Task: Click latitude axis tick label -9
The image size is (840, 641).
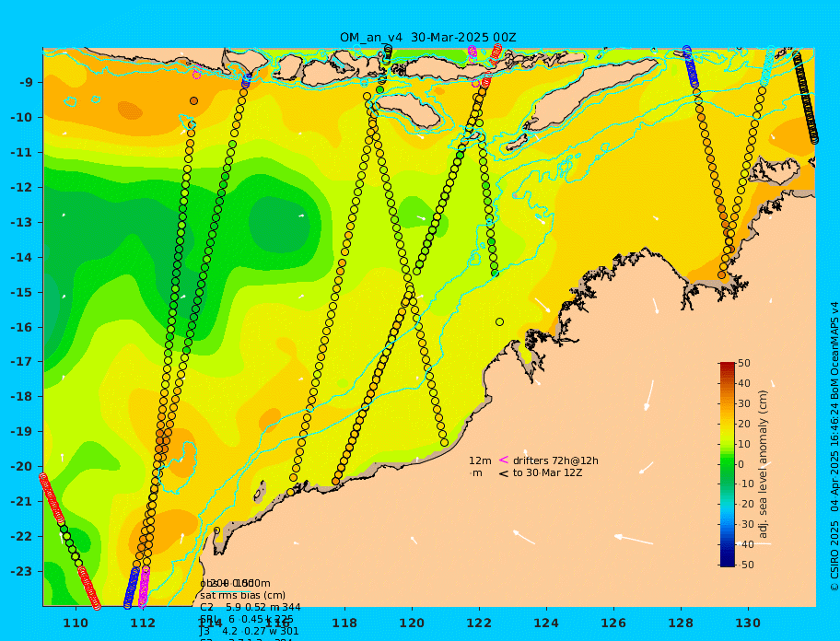Action: [x=26, y=83]
